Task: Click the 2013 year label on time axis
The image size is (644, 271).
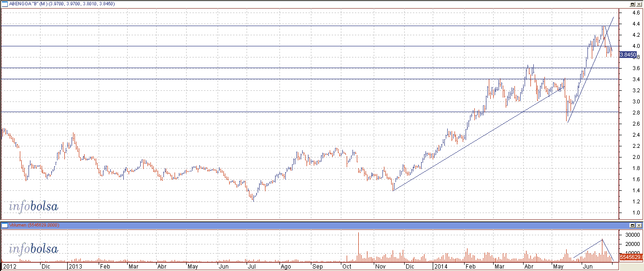Action: click(75, 266)
